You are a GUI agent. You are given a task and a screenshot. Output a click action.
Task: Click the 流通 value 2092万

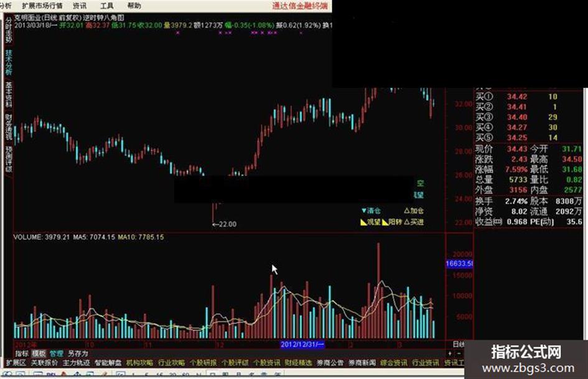click(569, 212)
